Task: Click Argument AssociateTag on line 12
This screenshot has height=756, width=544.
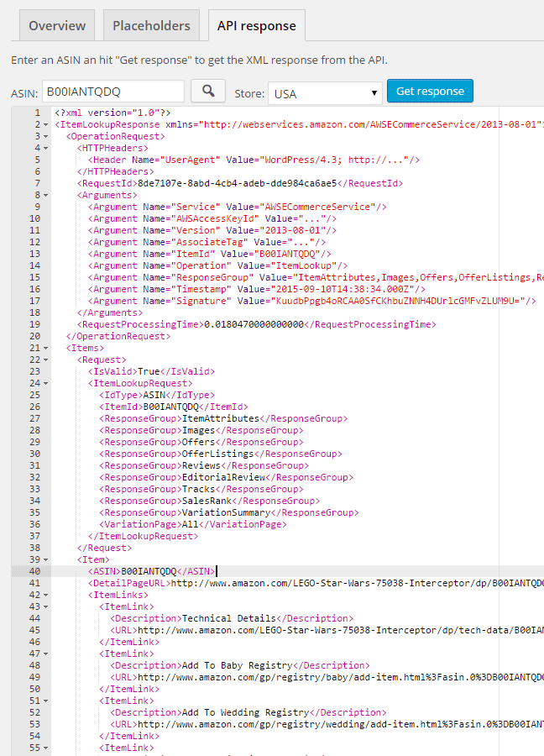Action: [207, 242]
